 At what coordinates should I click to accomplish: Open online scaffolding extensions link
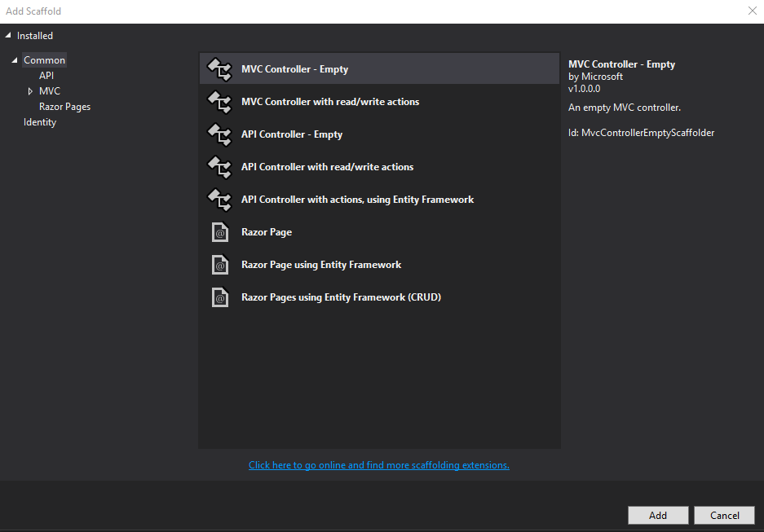378,464
